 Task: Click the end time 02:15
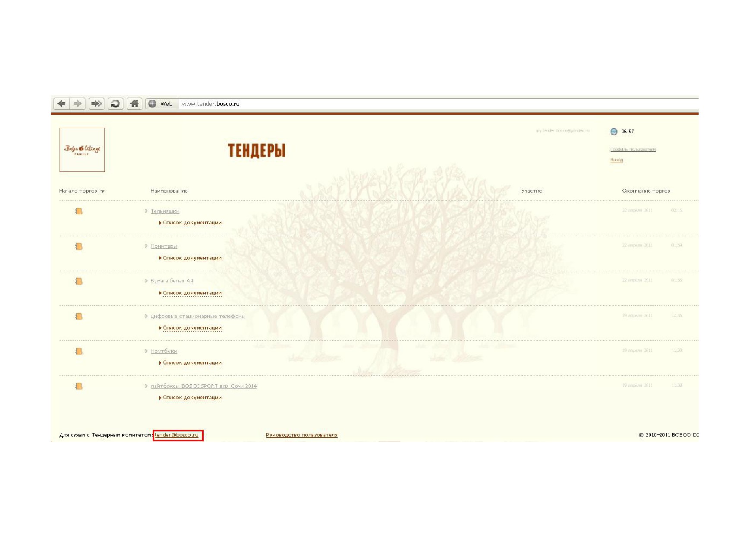[677, 210]
